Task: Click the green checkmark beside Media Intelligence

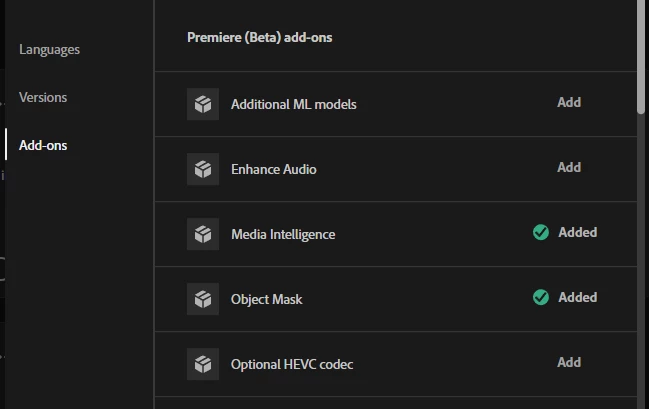Action: [x=541, y=232]
